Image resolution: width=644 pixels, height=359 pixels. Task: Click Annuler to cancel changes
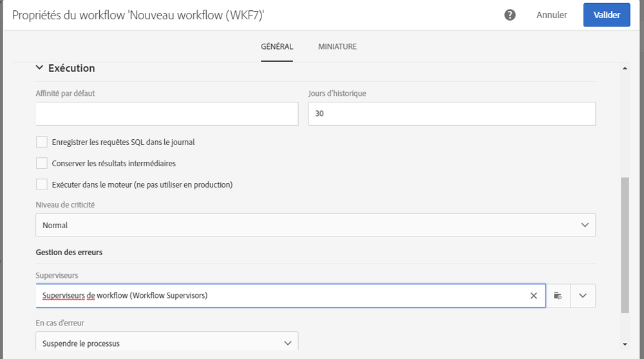tap(552, 15)
